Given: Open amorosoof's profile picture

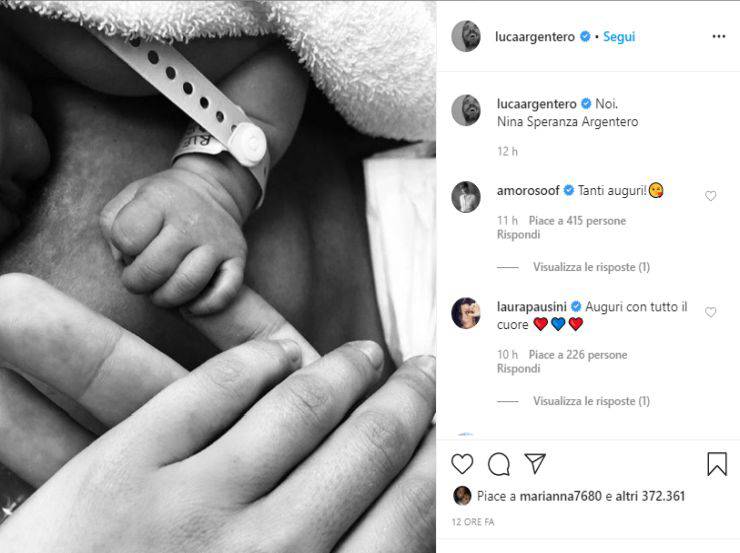Looking at the screenshot, I should tap(466, 197).
